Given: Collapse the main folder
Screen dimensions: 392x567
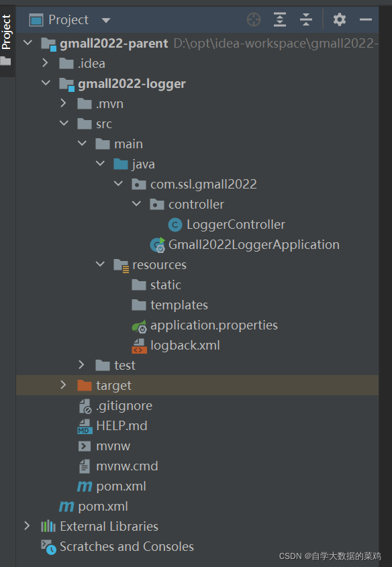Looking at the screenshot, I should coord(82,144).
